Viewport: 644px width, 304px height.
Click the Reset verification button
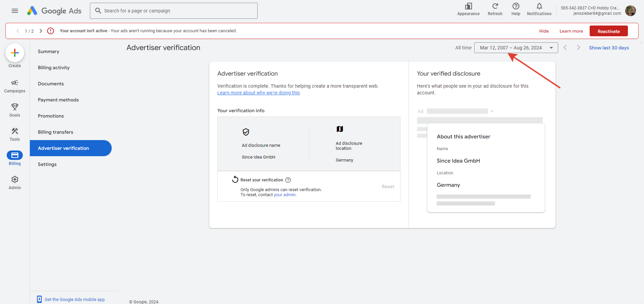[388, 186]
